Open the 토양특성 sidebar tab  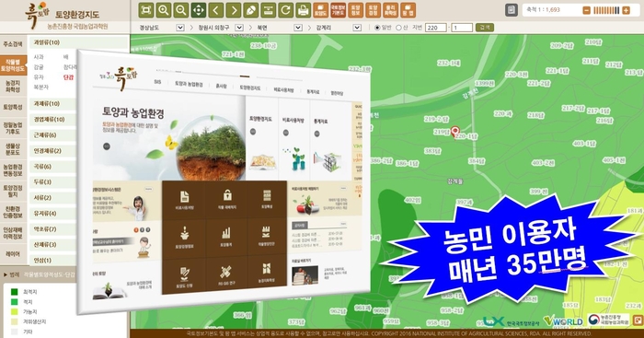tap(13, 107)
